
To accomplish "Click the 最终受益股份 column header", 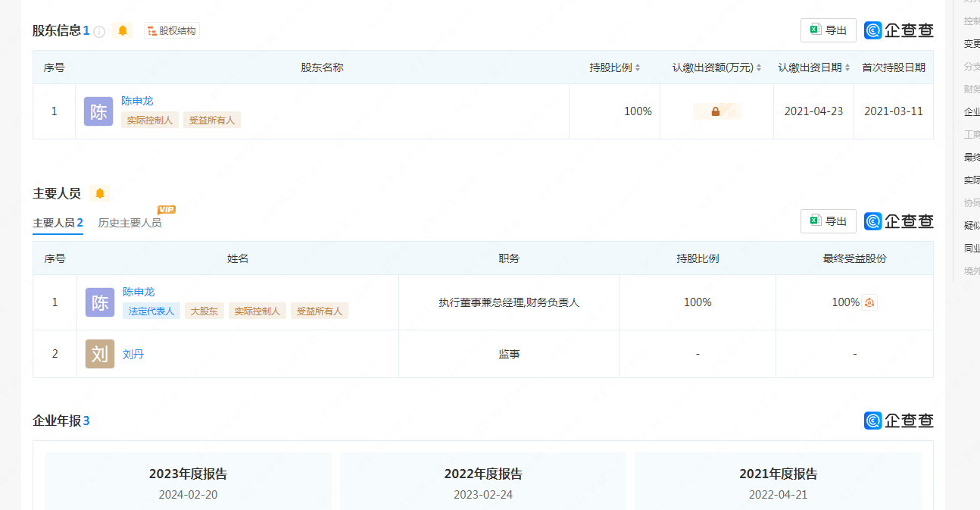I will [x=854, y=258].
